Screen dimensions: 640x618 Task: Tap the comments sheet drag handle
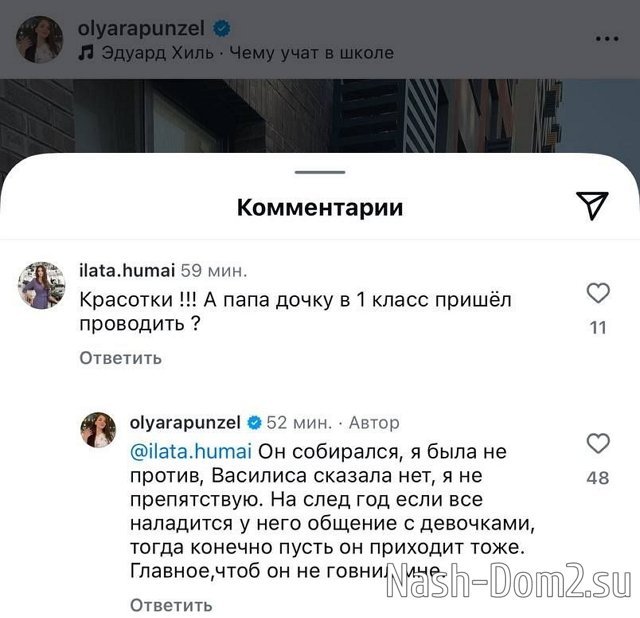(x=320, y=172)
